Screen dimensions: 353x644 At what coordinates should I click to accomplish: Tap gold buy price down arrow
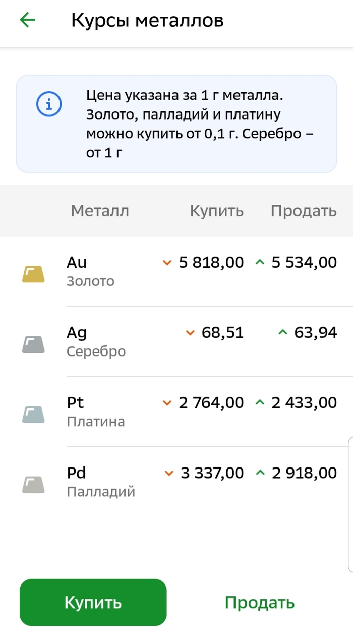coord(167,263)
